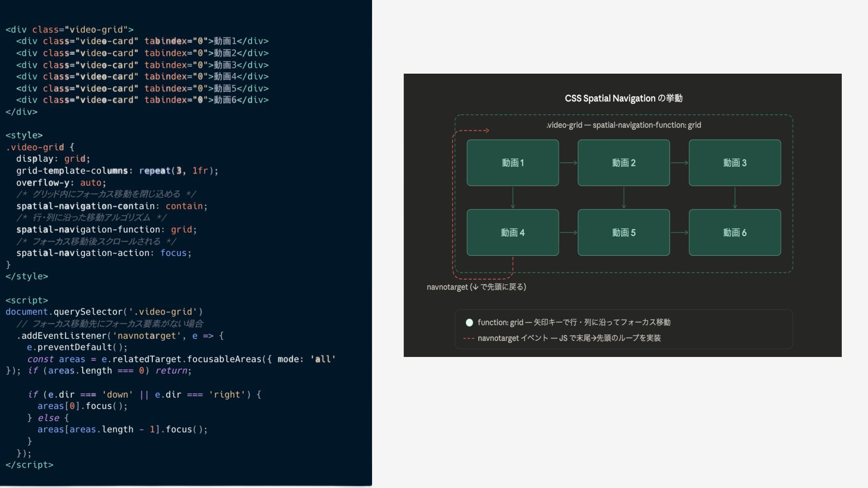This screenshot has width=868, height=488.
Task: Click the 動画 1 card in diagram
Action: [513, 163]
